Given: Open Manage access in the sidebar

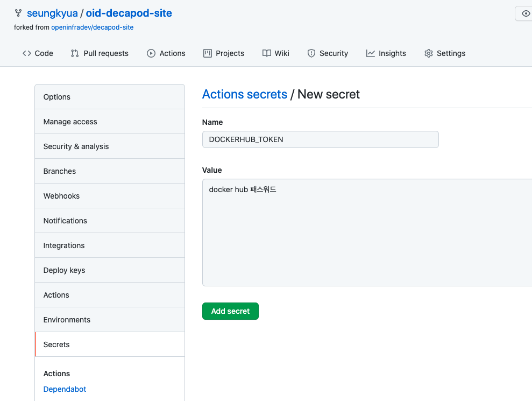Looking at the screenshot, I should click(110, 122).
